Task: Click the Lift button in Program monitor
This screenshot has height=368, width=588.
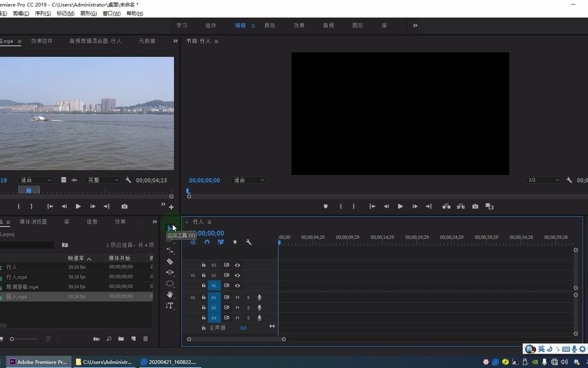Action: (x=446, y=206)
